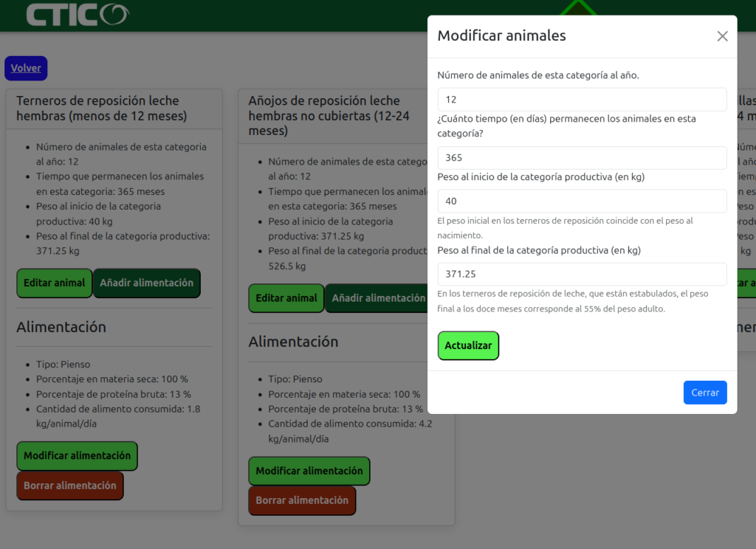Click Añadir alimentación in Terneros de reposición card

point(147,283)
